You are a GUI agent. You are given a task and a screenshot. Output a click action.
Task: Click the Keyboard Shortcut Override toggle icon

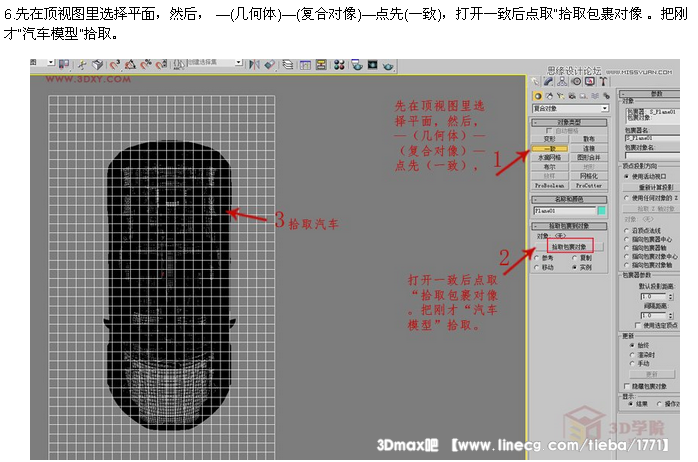coord(97,65)
